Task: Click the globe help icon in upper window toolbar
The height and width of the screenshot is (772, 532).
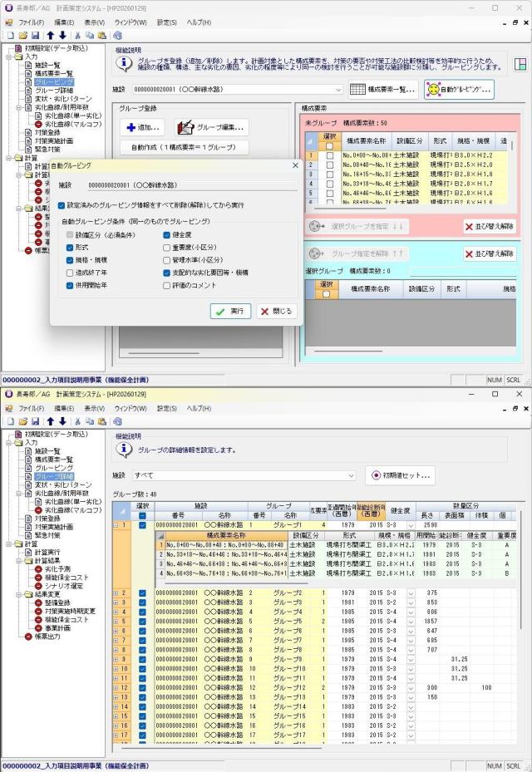Action: 117,36
